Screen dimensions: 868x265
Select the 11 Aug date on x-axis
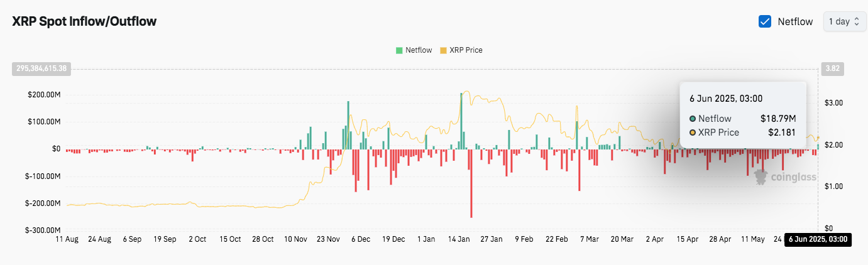pos(67,239)
